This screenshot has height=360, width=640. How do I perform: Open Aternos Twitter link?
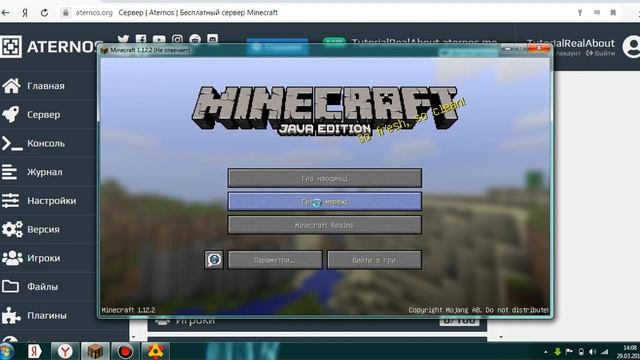(x=123, y=39)
